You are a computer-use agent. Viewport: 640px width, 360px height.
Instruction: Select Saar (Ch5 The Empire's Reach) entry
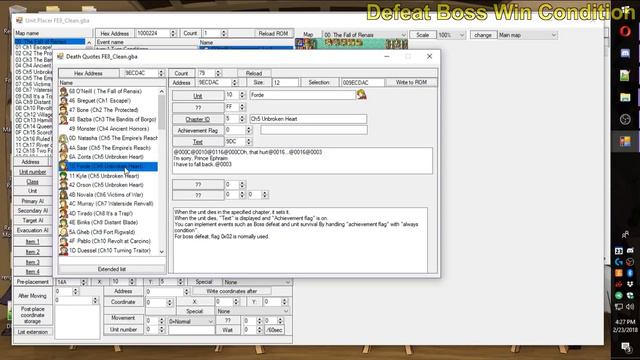[x=109, y=147]
